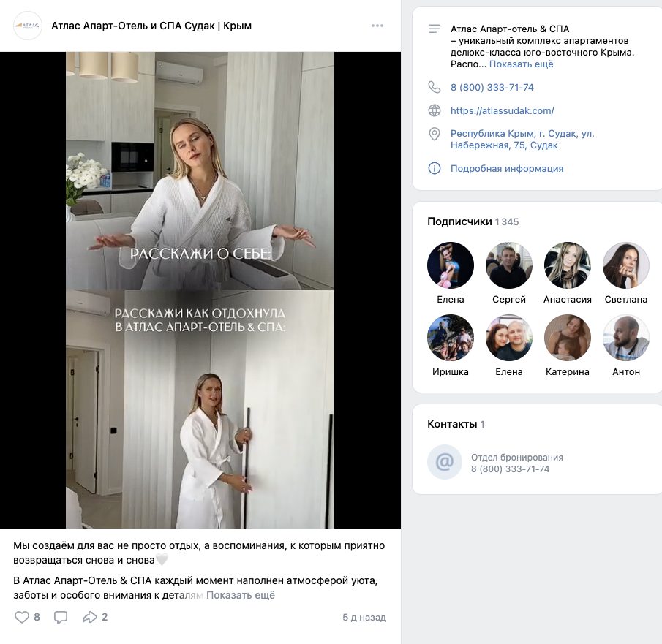Viewport: 662px width, 644px height.
Task: Click the name Антон under subscribers
Action: (625, 372)
